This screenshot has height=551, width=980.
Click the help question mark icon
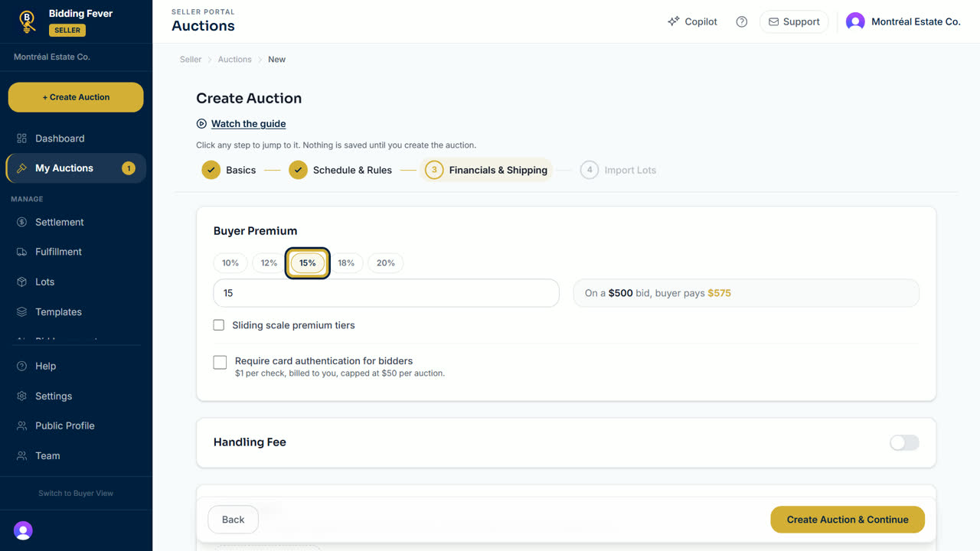click(741, 21)
